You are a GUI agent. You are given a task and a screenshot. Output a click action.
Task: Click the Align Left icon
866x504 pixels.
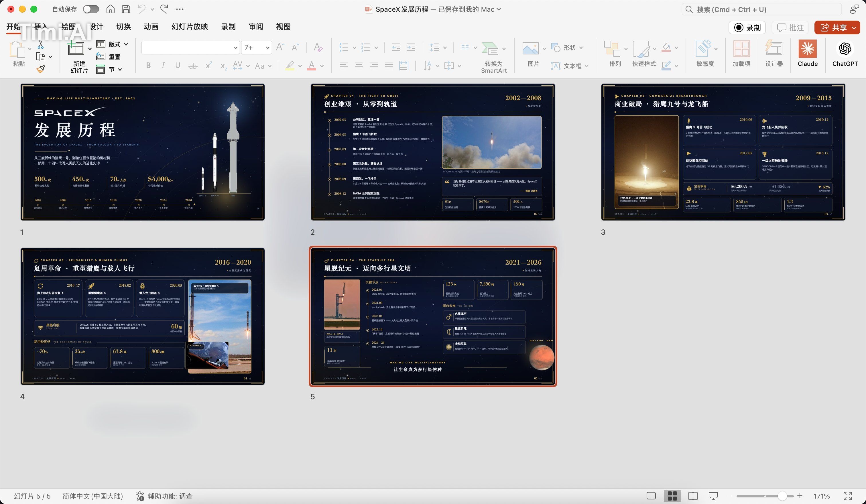[344, 66]
